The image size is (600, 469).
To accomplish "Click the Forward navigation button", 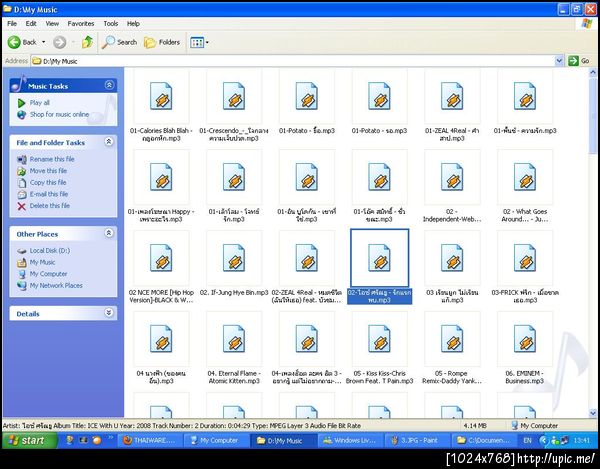I will pyautogui.click(x=59, y=42).
